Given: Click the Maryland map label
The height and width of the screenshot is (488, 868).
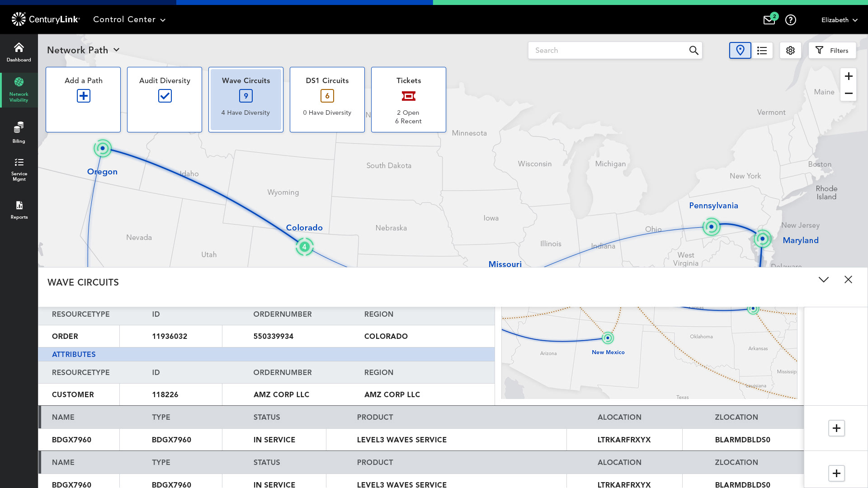Looking at the screenshot, I should pos(801,240).
